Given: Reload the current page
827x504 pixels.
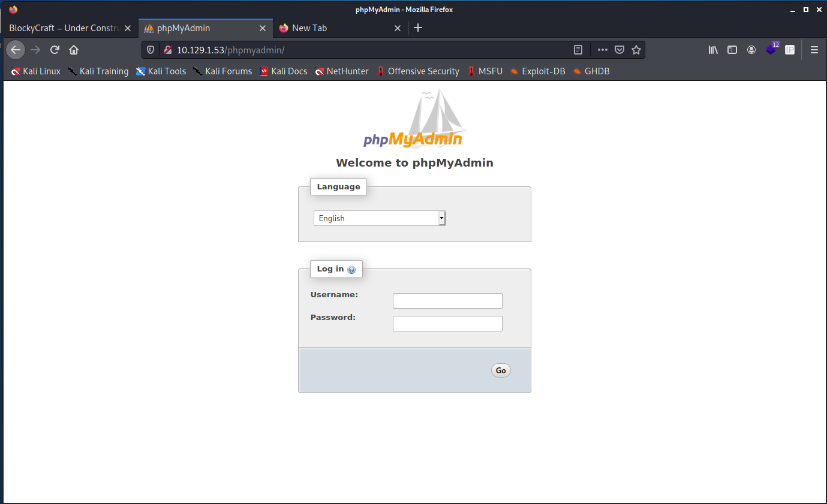Looking at the screenshot, I should [55, 50].
